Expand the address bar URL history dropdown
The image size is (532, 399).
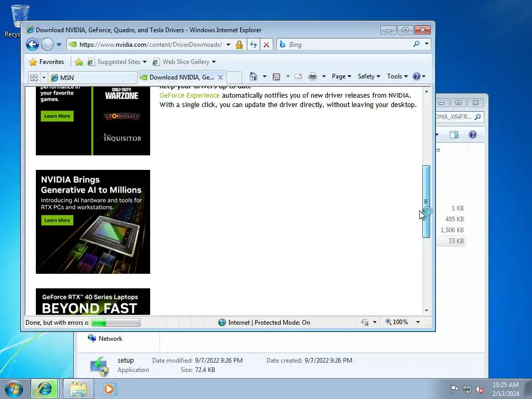coord(229,45)
